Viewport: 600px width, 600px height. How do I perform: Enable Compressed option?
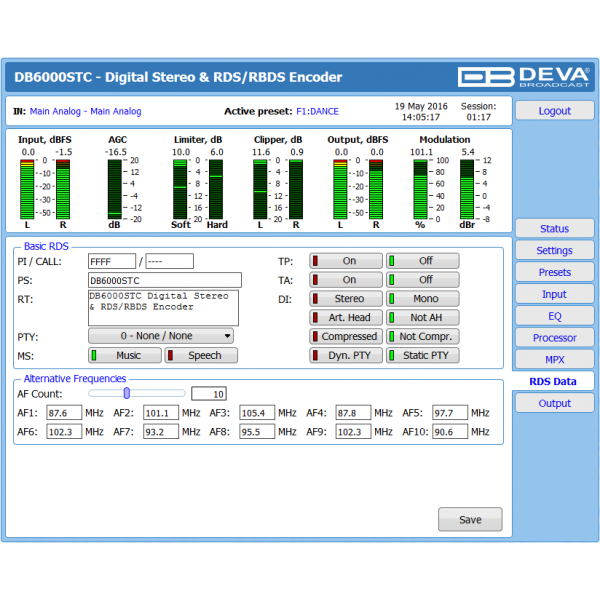346,336
